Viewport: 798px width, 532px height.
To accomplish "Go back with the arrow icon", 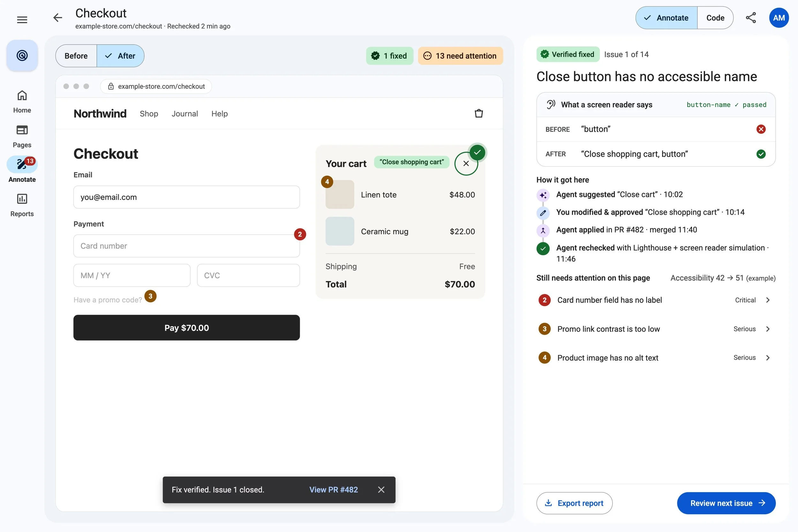I will pos(58,18).
